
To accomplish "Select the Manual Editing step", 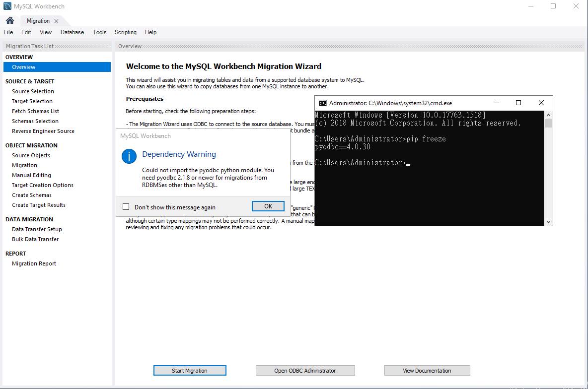I will [31, 175].
